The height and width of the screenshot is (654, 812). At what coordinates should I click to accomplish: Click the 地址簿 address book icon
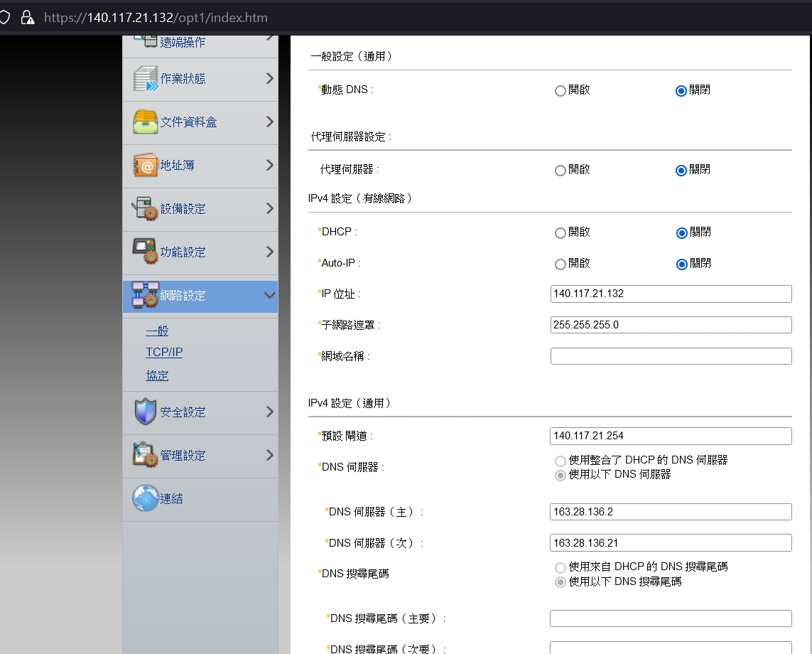coord(146,166)
